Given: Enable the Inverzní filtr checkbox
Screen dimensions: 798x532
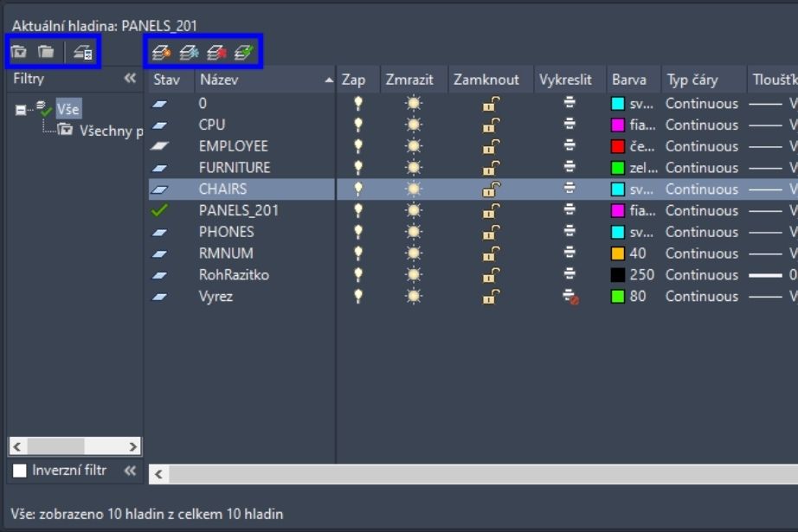Looking at the screenshot, I should (20, 471).
